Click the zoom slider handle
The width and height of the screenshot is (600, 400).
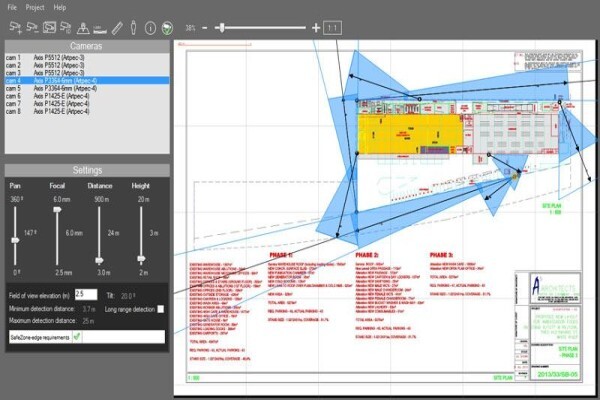[x=222, y=28]
